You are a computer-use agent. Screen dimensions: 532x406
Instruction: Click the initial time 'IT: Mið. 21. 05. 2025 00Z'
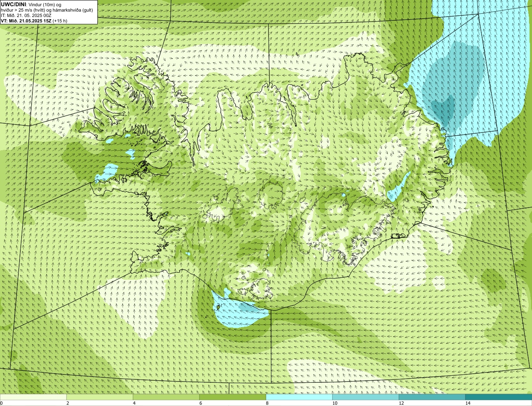pyautogui.click(x=26, y=15)
